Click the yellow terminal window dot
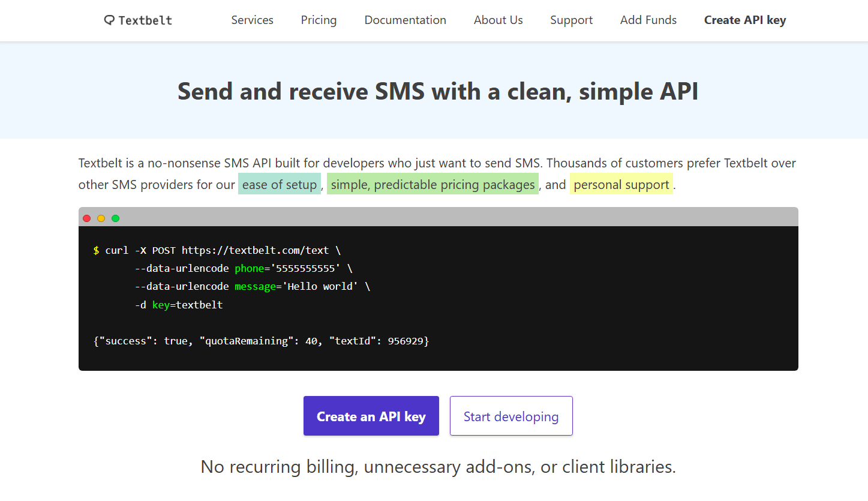 click(101, 218)
